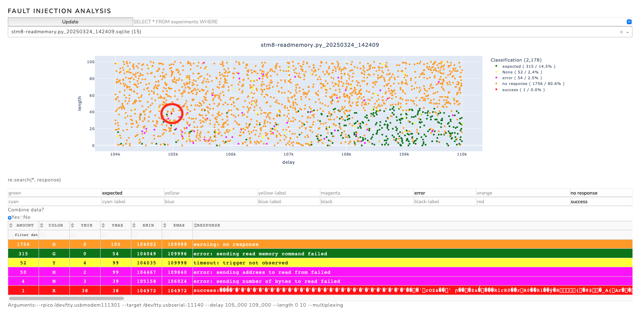Sort table by COLOR column arrows
The height and width of the screenshot is (314, 644).
pyautogui.click(x=41, y=225)
